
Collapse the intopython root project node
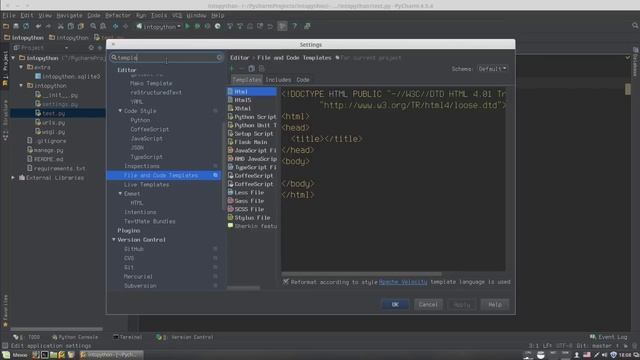[x=13, y=58]
